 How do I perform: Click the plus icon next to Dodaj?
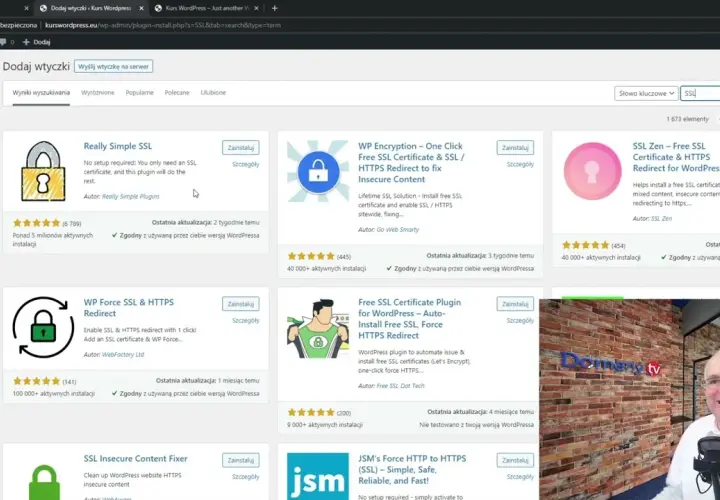tap(26, 42)
